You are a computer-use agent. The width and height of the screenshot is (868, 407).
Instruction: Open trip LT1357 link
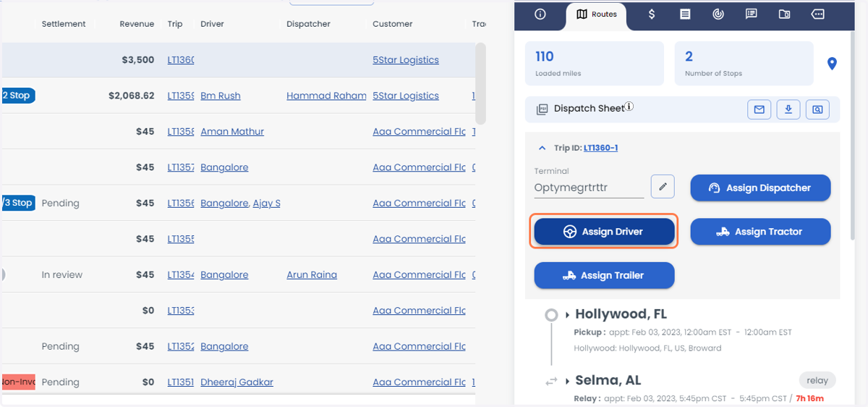tap(181, 167)
